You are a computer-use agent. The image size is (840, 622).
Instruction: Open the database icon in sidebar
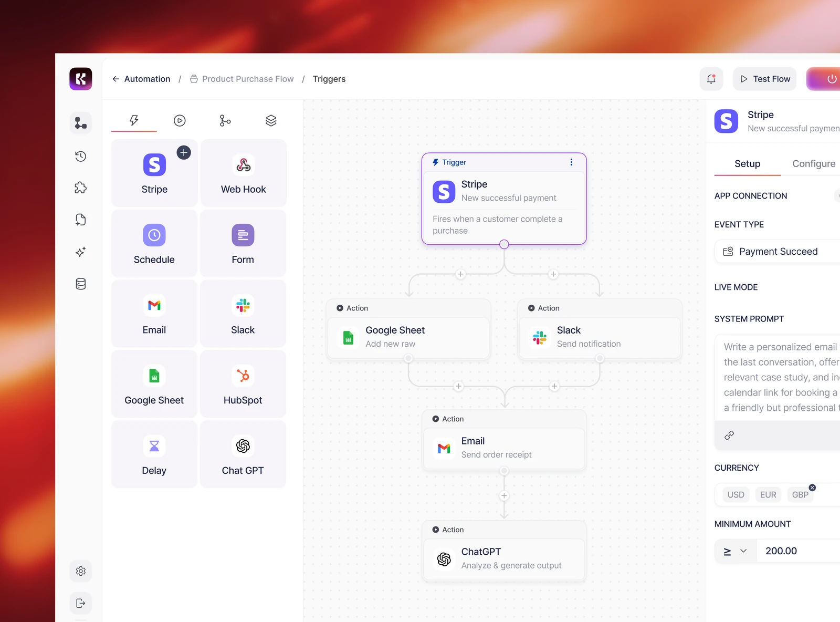[x=80, y=284]
